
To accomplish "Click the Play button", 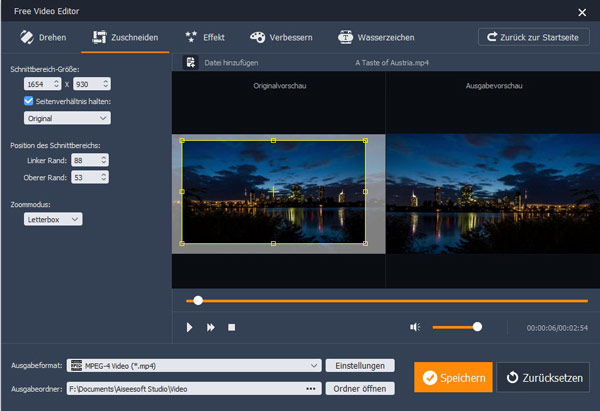I will pyautogui.click(x=190, y=327).
